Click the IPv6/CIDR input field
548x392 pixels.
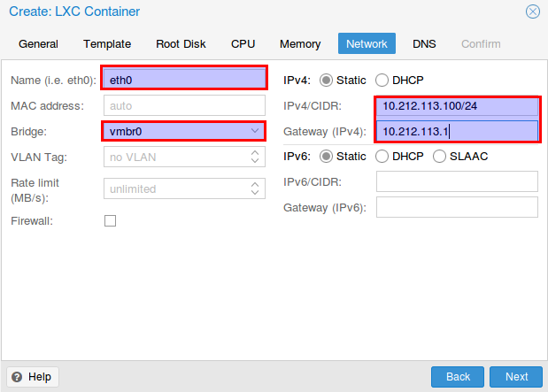[x=457, y=181]
